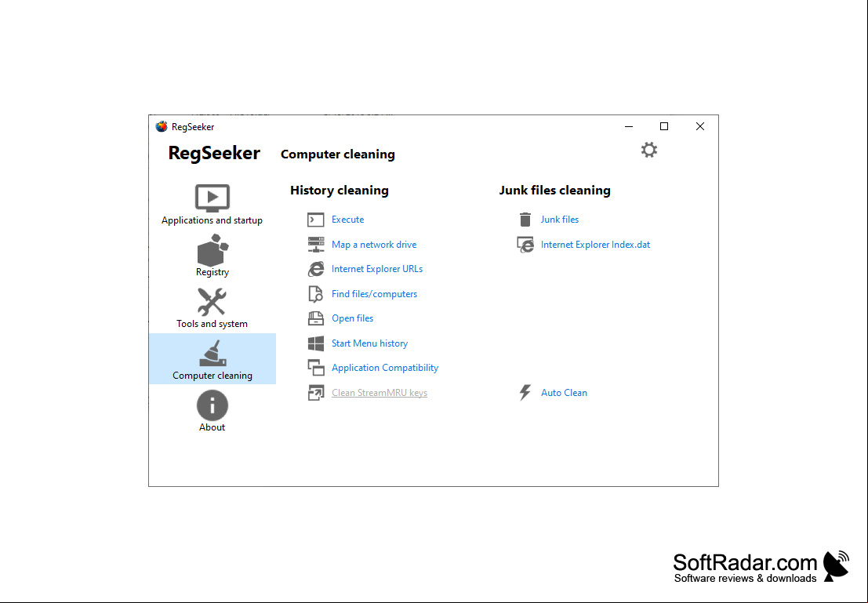Screen dimensions: 868x603
Task: Open the Tools and system wrench icon
Action: [212, 302]
